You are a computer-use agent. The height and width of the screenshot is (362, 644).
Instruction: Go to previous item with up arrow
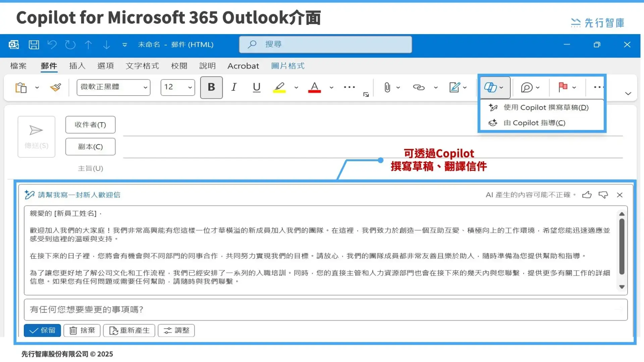click(x=88, y=45)
